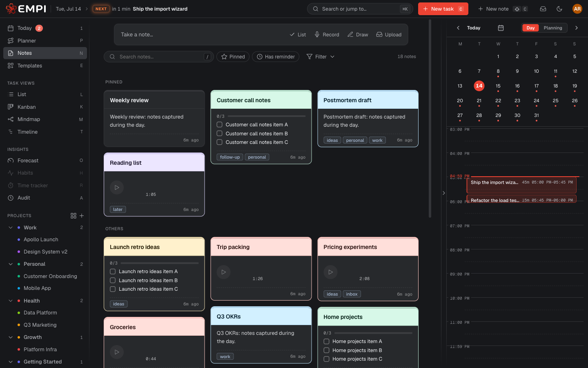Screen dimensions: 588x368
Task: Open Ship the import wizard event
Action: (x=521, y=185)
